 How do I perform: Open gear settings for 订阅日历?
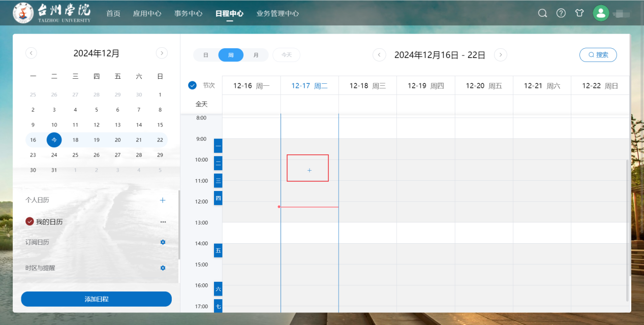(x=163, y=242)
